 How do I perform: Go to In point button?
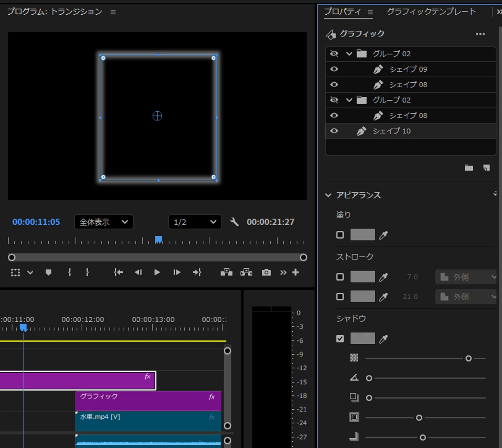pyautogui.click(x=118, y=272)
